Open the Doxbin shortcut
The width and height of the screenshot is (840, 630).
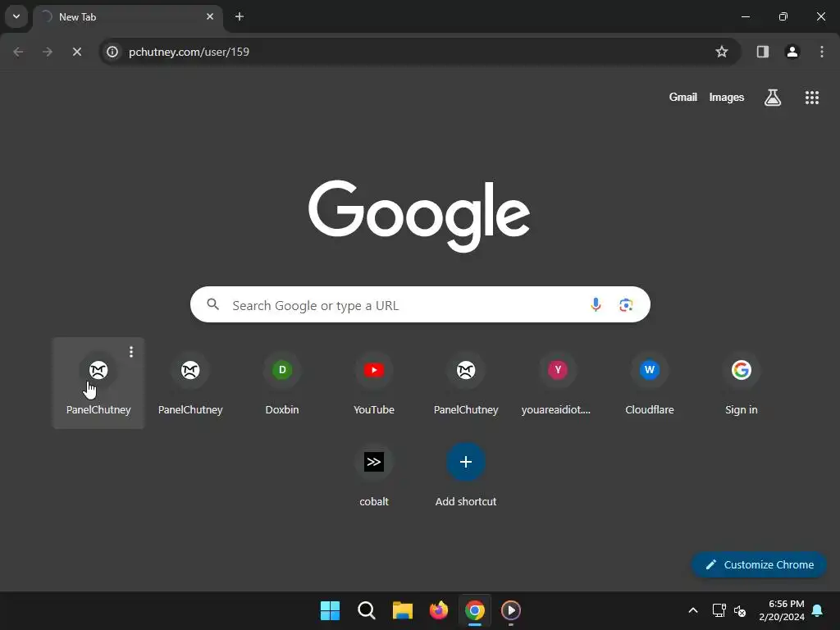(x=282, y=383)
